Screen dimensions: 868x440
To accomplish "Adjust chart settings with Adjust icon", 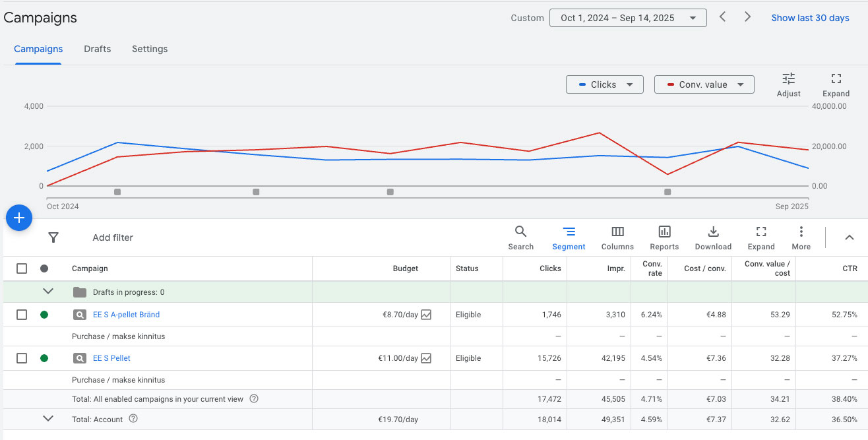I will (x=788, y=84).
